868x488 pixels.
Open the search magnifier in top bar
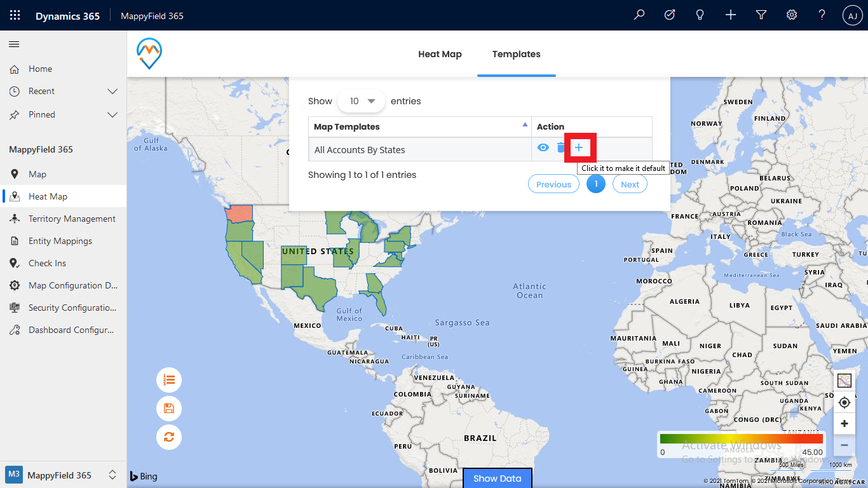click(x=639, y=15)
